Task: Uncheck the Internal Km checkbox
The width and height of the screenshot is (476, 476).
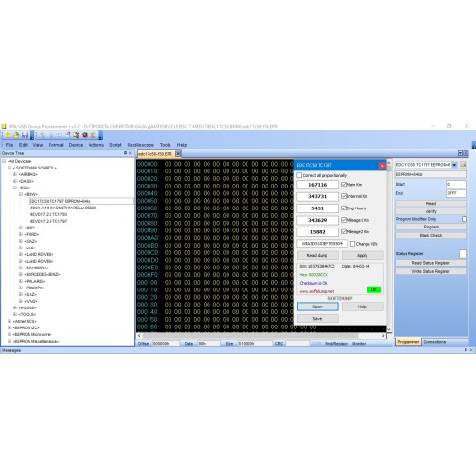Action: (344, 196)
